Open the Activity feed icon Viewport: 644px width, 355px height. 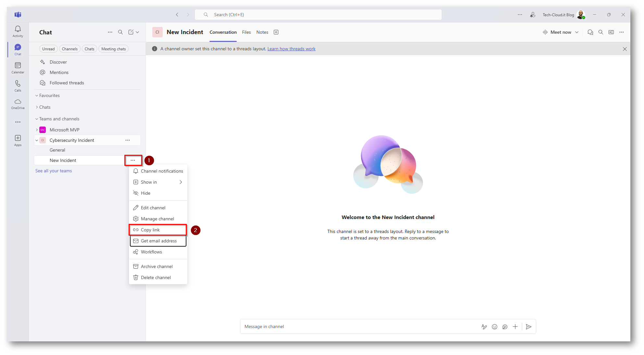tap(18, 31)
